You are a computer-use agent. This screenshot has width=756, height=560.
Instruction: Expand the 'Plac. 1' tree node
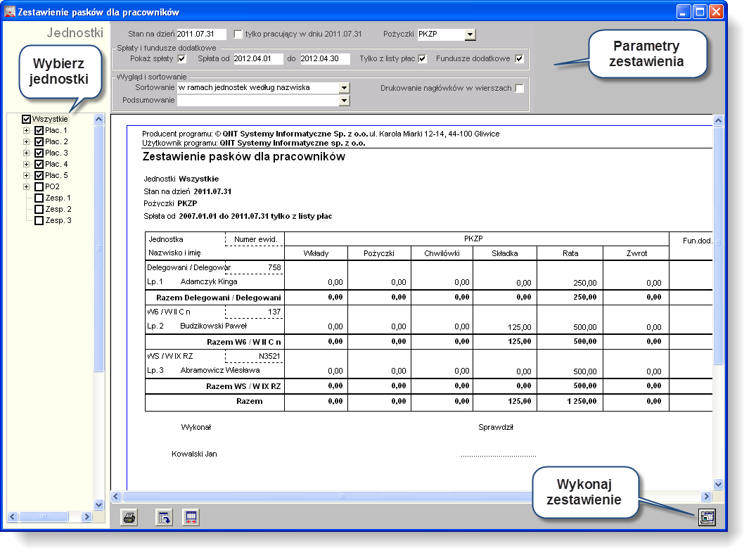[x=27, y=131]
